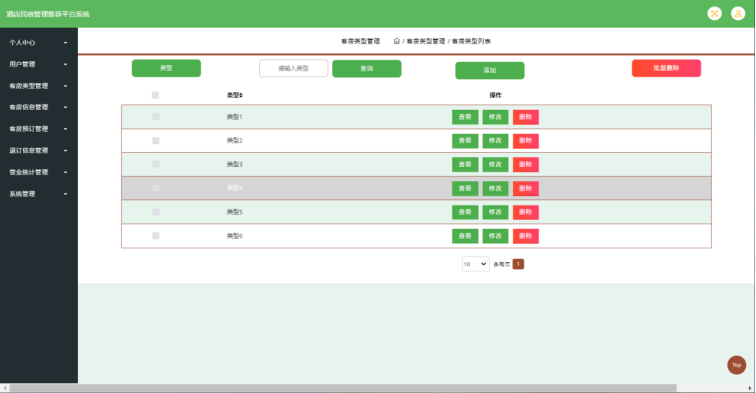Tick the select-all checkbox in table header

(155, 95)
